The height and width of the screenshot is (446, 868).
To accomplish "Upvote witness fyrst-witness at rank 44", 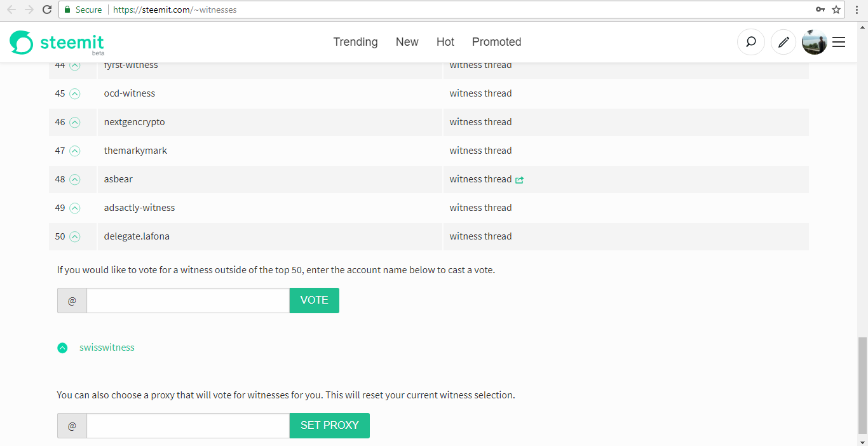I will [75, 65].
